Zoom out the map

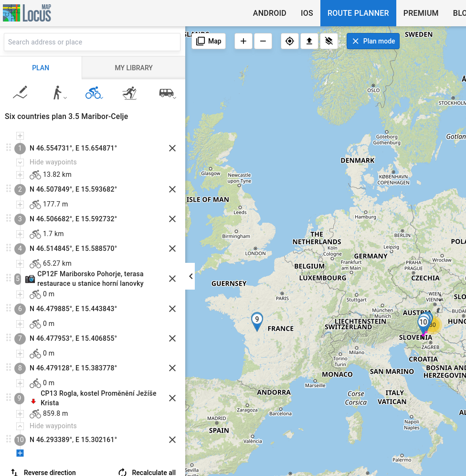pos(263,41)
